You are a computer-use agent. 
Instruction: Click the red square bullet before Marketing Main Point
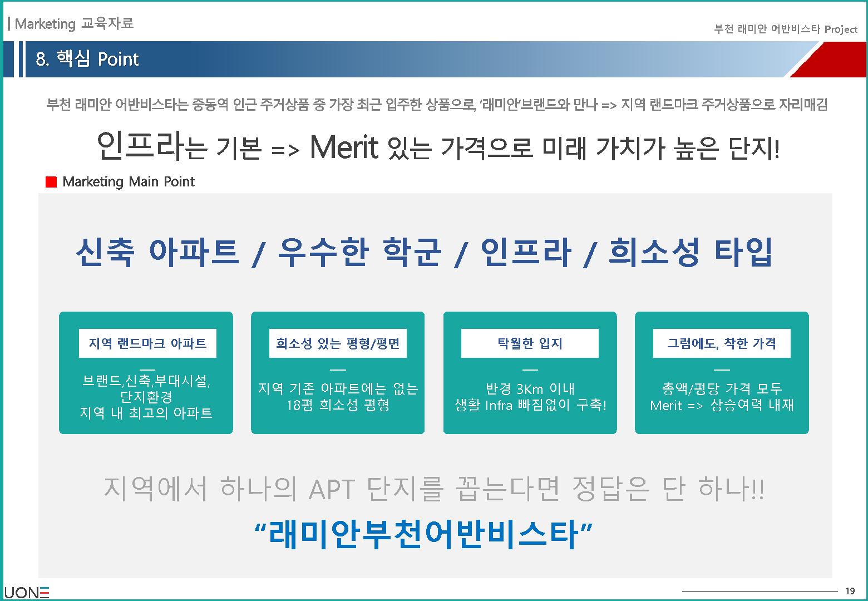[51, 182]
